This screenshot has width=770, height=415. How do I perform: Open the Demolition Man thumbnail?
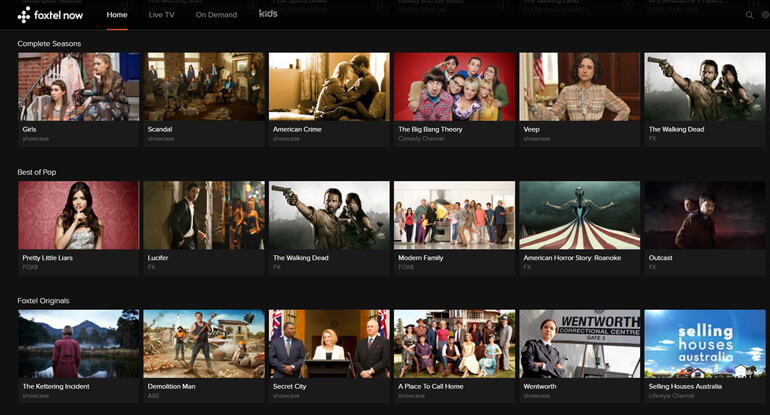[204, 344]
